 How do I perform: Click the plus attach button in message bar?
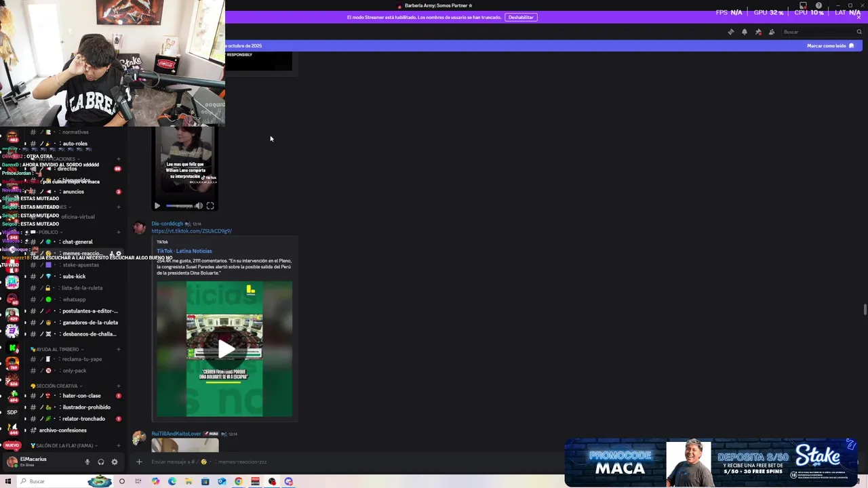click(x=139, y=462)
